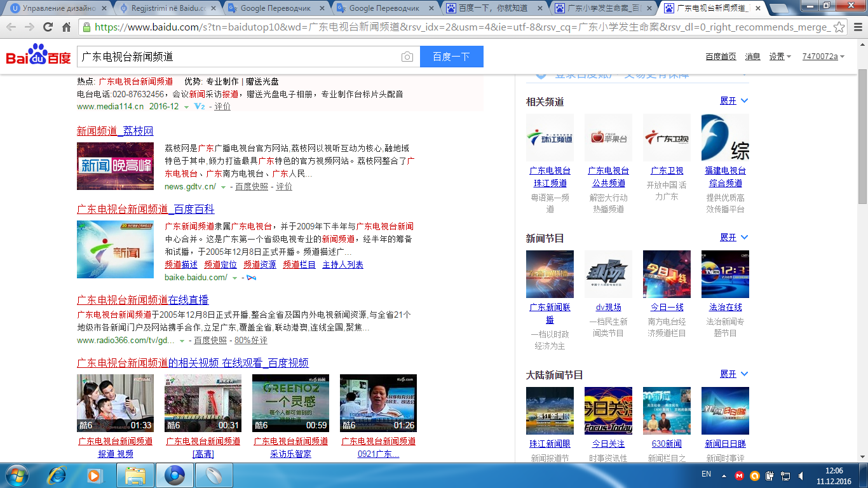Viewport: 868px width, 488px height.
Task: Open the taskbar clock showing 12:06
Action: [x=834, y=475]
